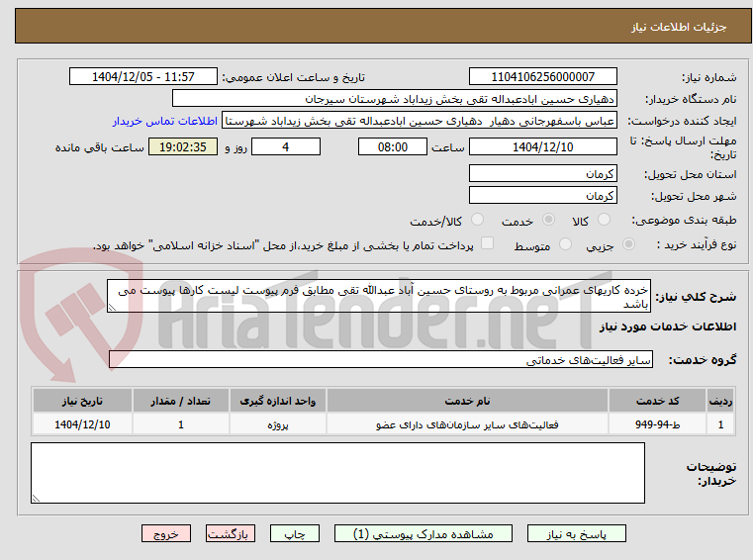
Task: Select the متوسط purchase type radio
Action: [x=566, y=244]
